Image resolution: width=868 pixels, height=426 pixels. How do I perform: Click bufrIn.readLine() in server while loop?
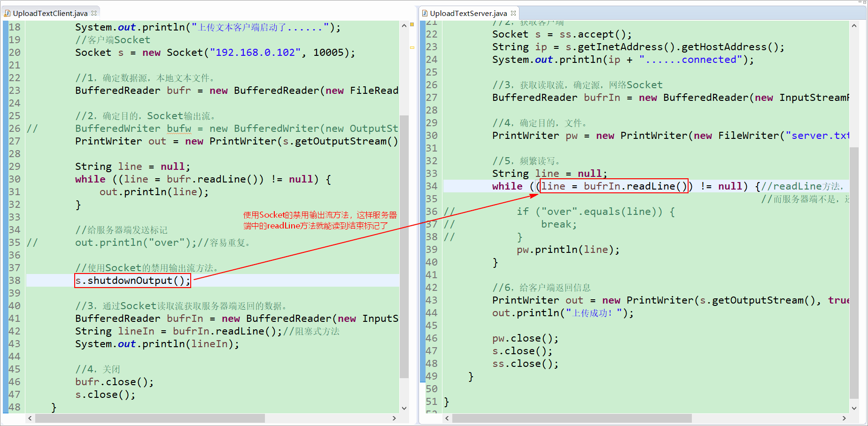635,186
